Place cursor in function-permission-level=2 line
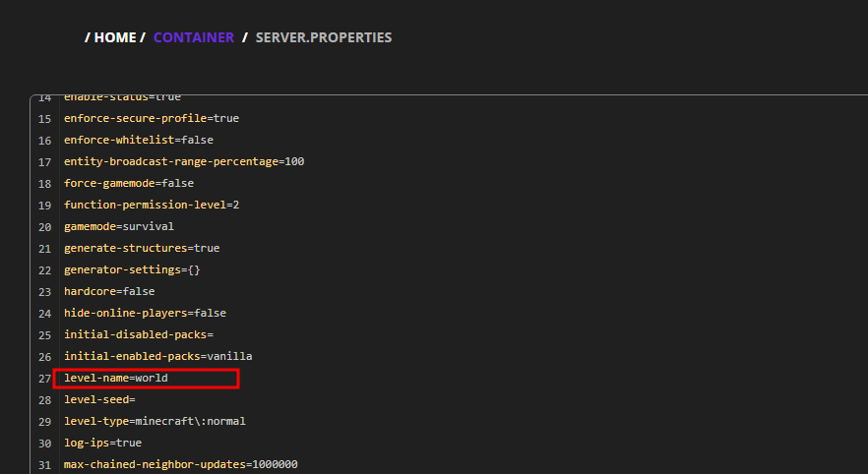868x474 pixels. coord(152,205)
